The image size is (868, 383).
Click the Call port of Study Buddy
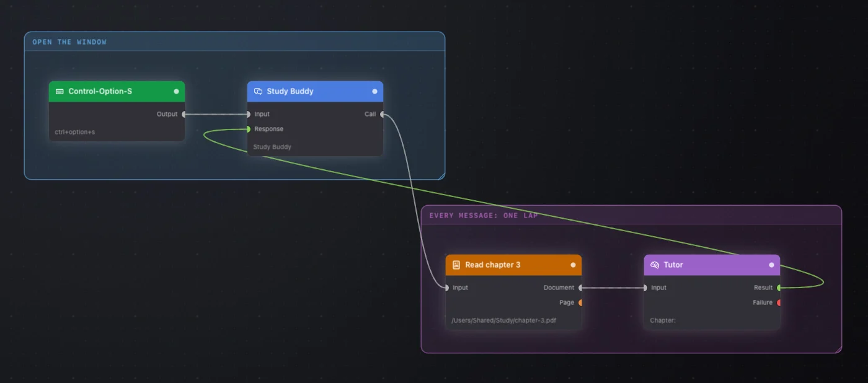[383, 114]
